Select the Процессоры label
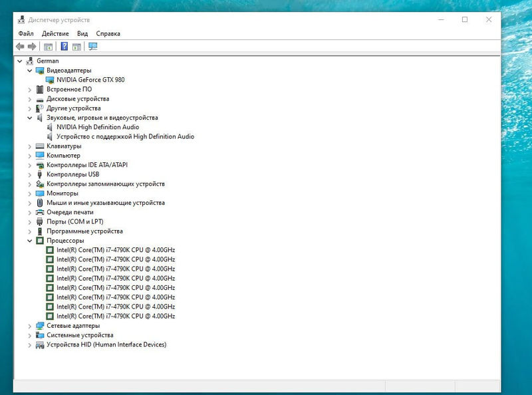The height and width of the screenshot is (395, 532). click(65, 240)
